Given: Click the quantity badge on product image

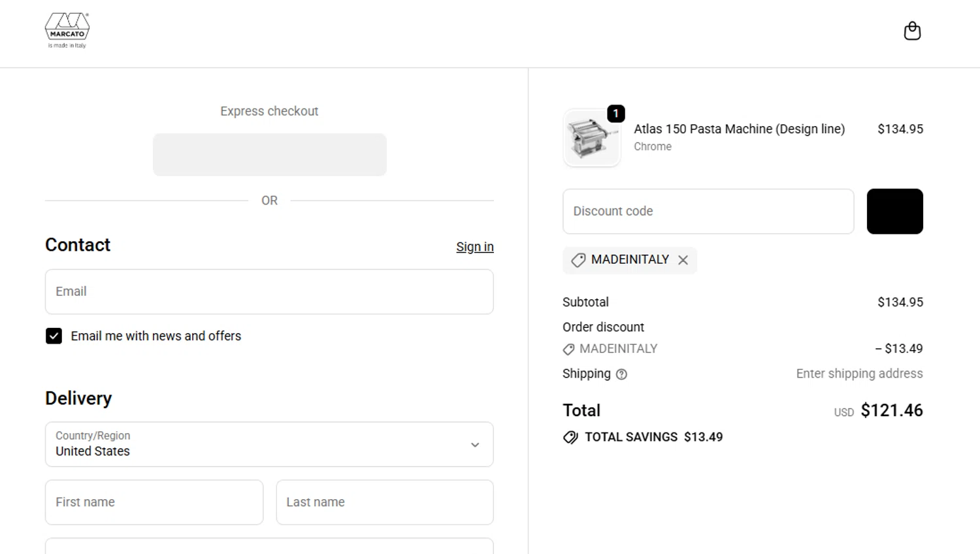Looking at the screenshot, I should click(x=616, y=113).
